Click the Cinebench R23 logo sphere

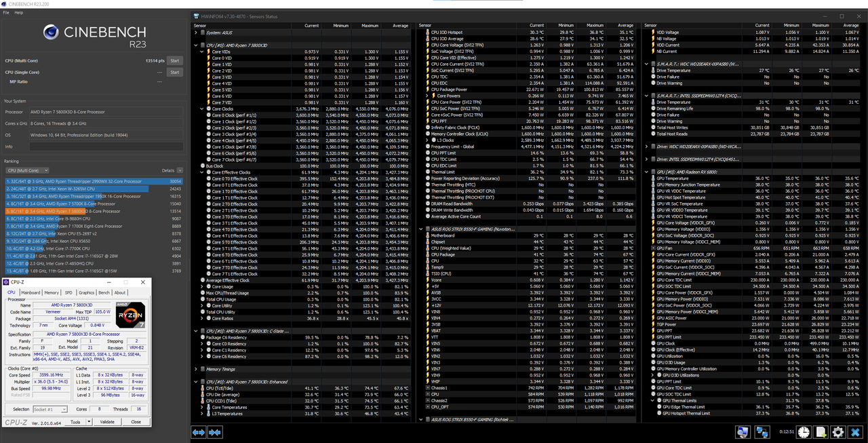(51, 31)
